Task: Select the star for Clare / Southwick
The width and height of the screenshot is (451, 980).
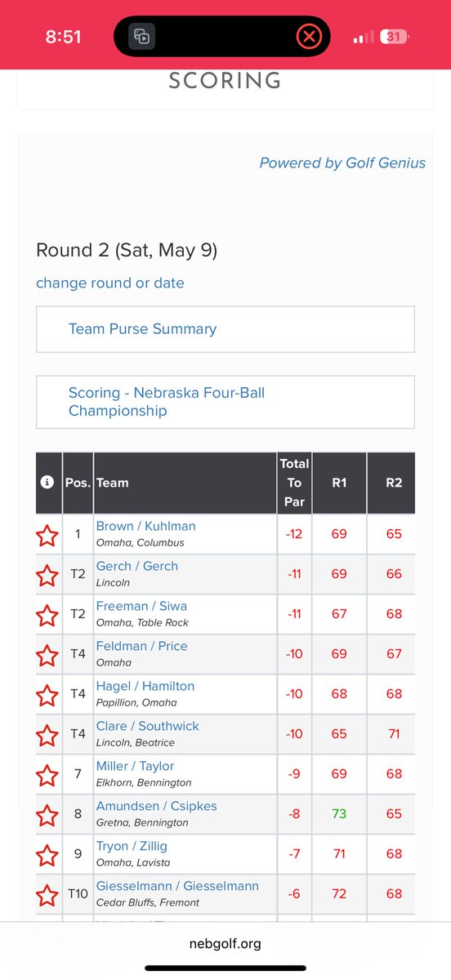Action: point(47,736)
